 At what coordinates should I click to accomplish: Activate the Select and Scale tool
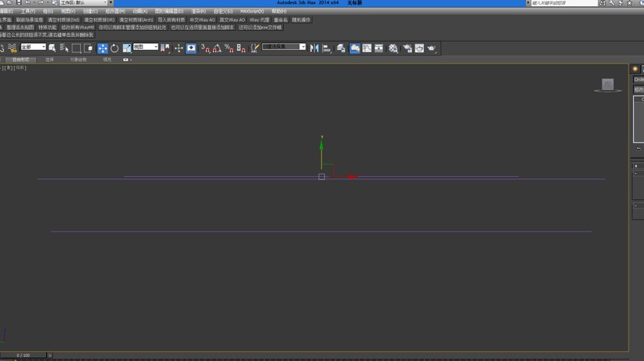point(126,48)
